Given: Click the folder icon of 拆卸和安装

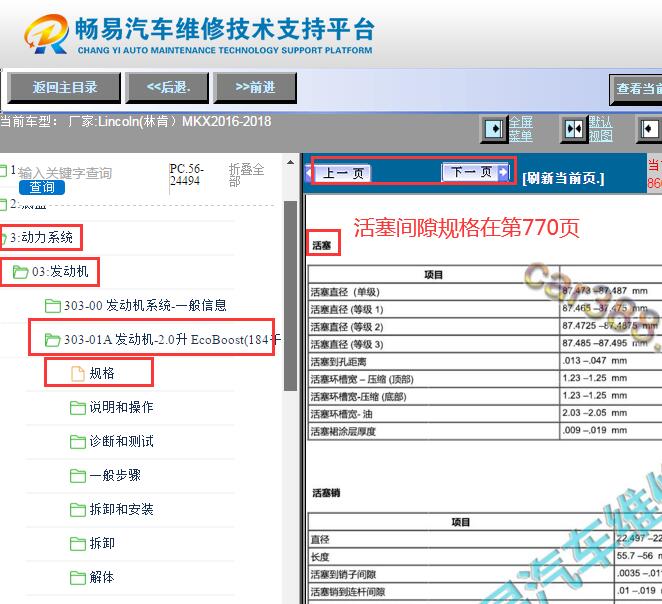Looking at the screenshot, I should point(78,509).
